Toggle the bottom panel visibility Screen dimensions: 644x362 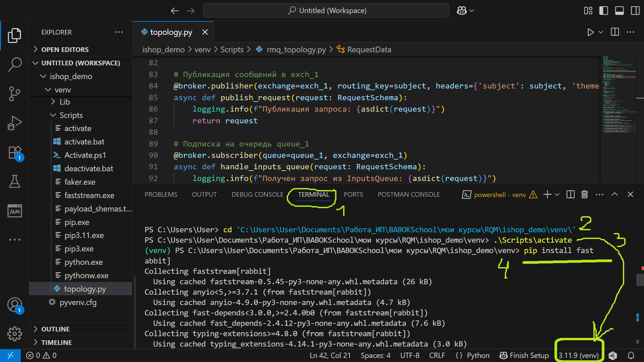[x=619, y=11]
